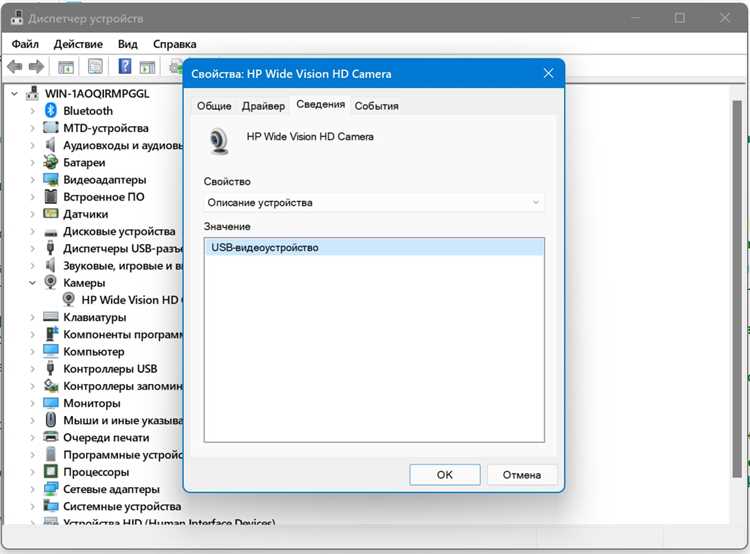Collapse the WIN-1AOQIRMPGGL root node
This screenshot has height=554, width=750.
point(14,93)
